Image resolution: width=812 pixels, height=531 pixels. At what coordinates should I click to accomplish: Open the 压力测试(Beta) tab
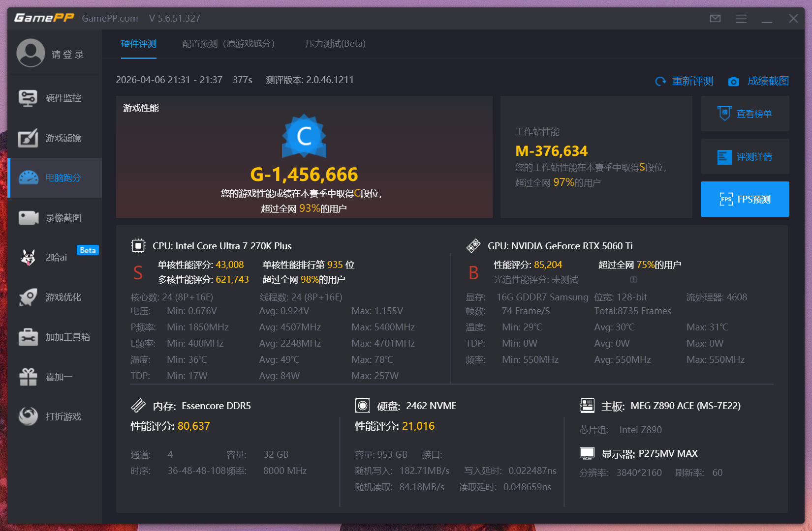pyautogui.click(x=336, y=44)
